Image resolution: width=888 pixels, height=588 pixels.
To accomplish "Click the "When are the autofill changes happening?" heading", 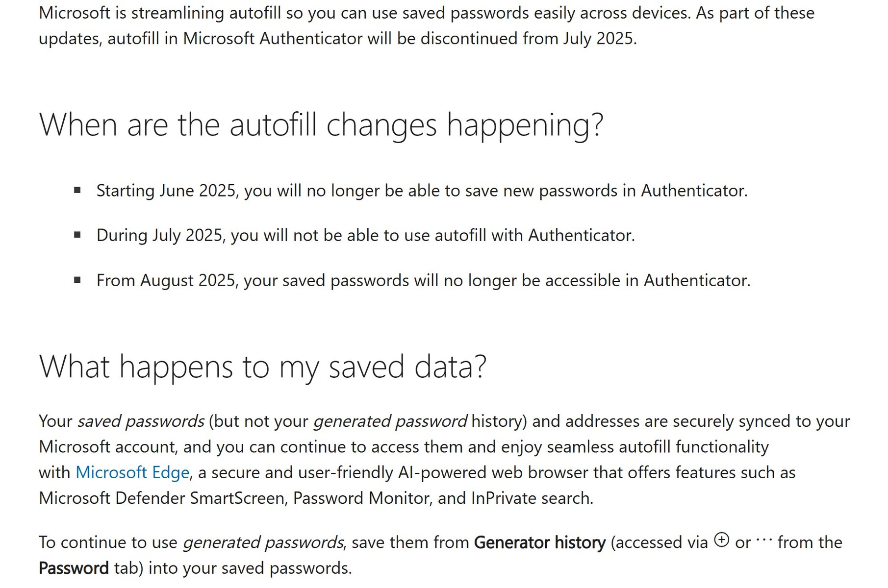I will point(321,125).
